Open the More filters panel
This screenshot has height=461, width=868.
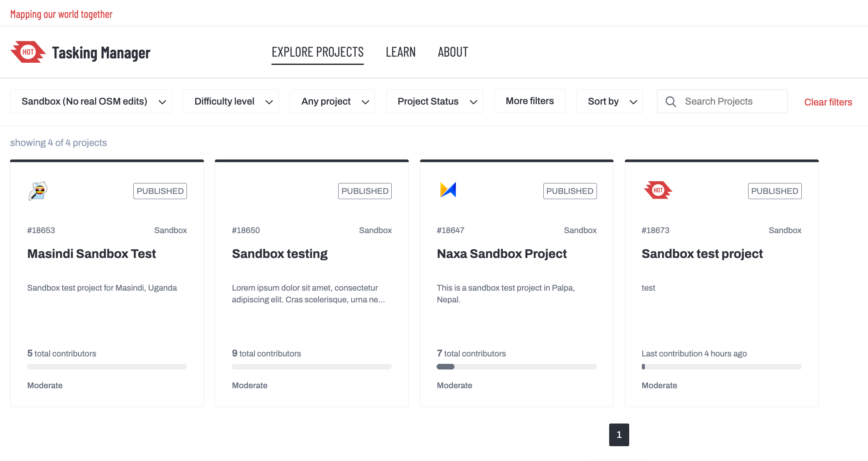coord(530,101)
